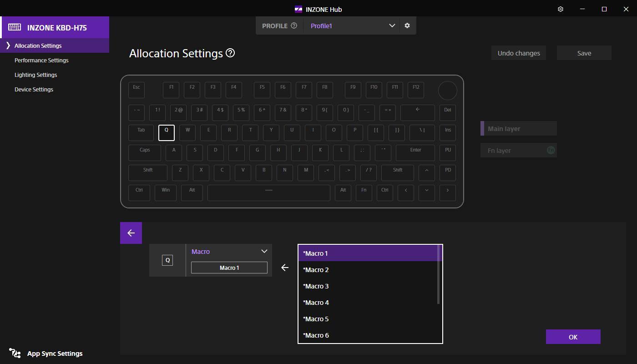Confirm with the OK button
The width and height of the screenshot is (637, 364).
573,337
